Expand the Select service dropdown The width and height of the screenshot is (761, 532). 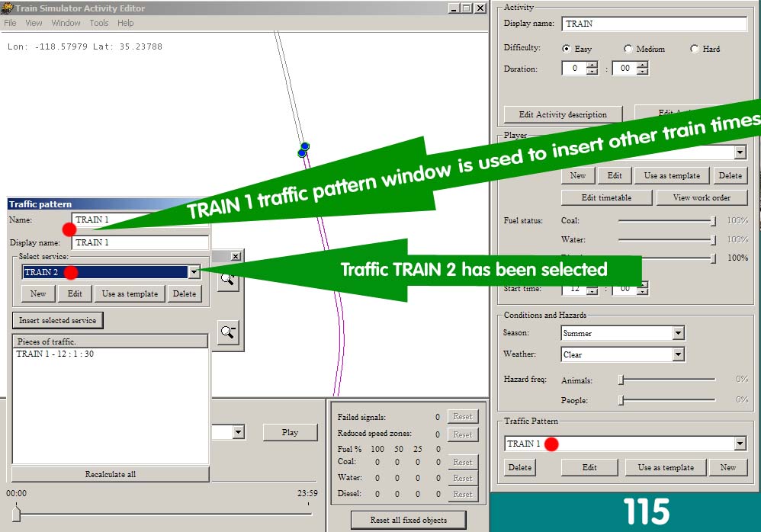(194, 272)
